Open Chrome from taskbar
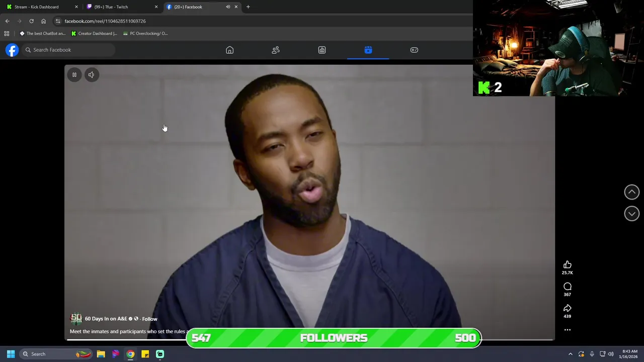The image size is (644, 362). coord(130,354)
